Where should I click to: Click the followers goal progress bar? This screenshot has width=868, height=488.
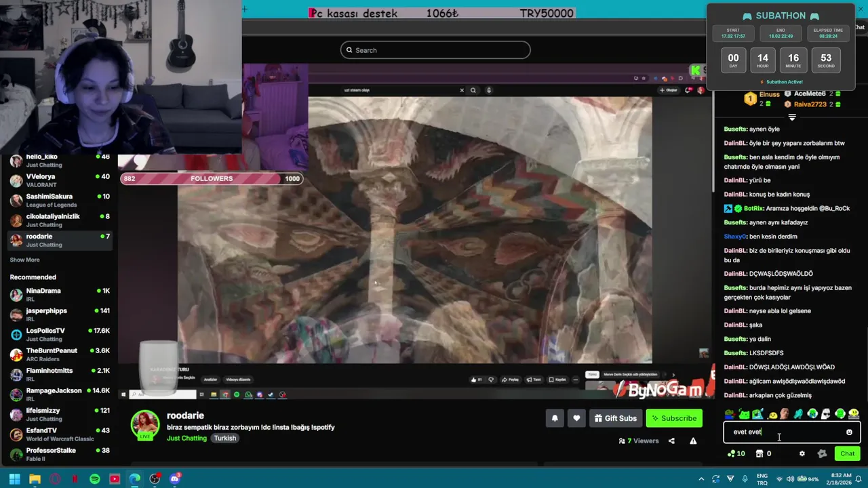211,178
